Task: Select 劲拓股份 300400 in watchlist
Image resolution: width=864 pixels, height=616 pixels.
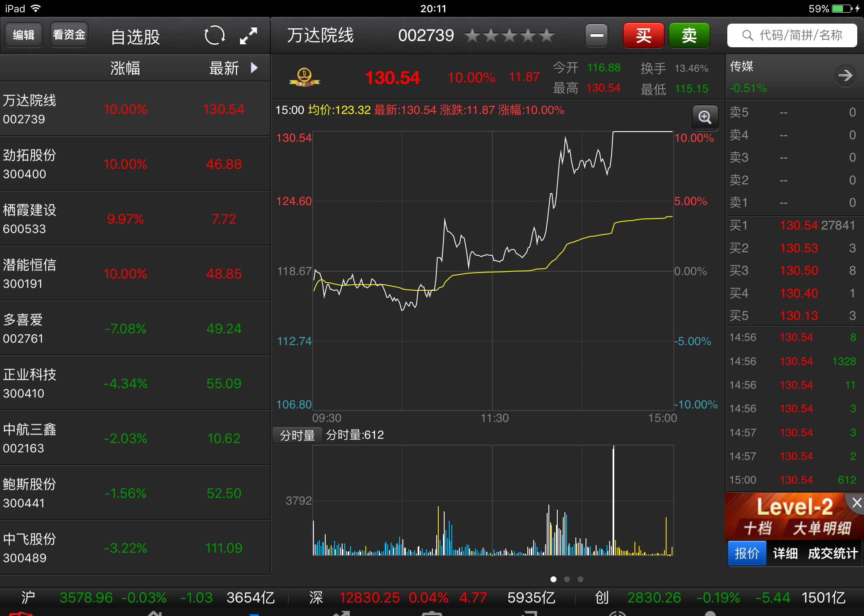Action: click(135, 164)
